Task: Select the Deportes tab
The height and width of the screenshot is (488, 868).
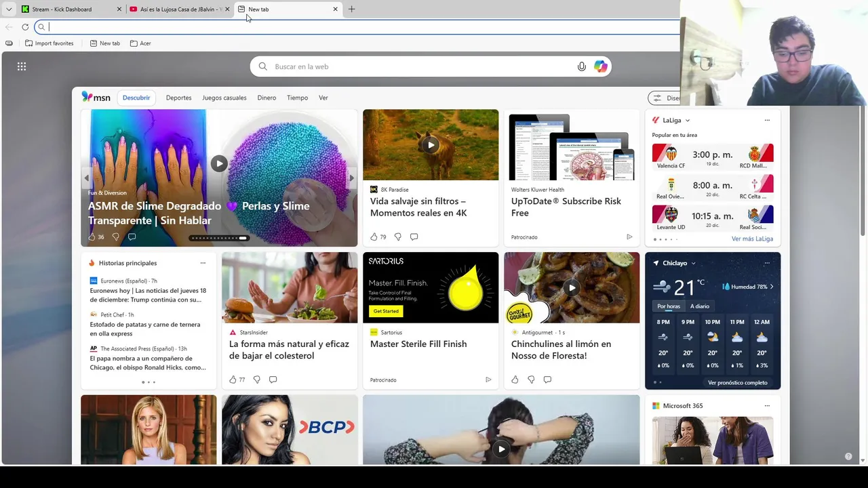Action: pos(178,98)
